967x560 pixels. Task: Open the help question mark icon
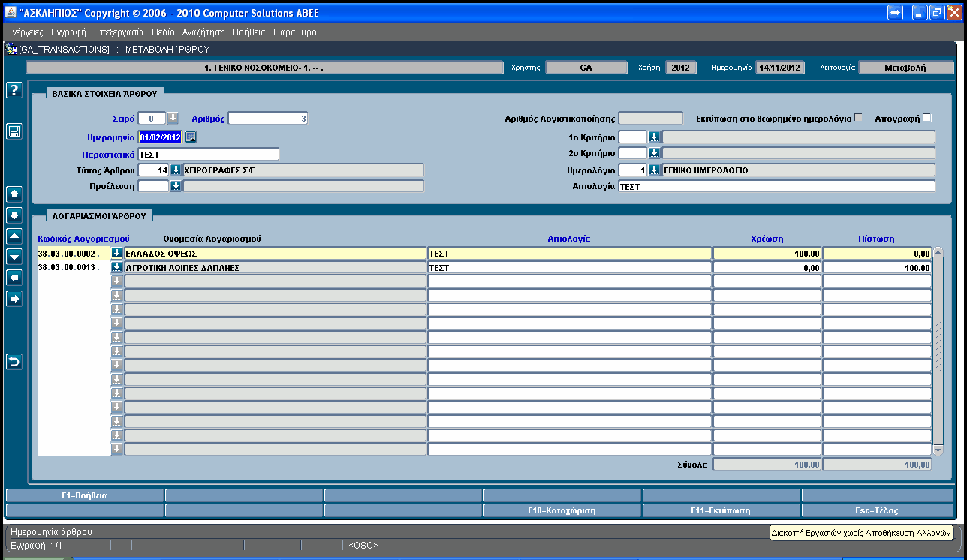[x=14, y=90]
